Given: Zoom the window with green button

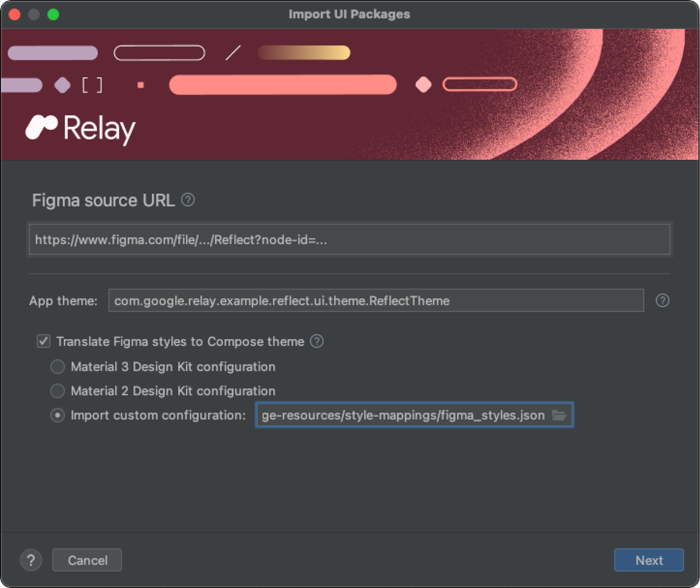Looking at the screenshot, I should [x=53, y=14].
